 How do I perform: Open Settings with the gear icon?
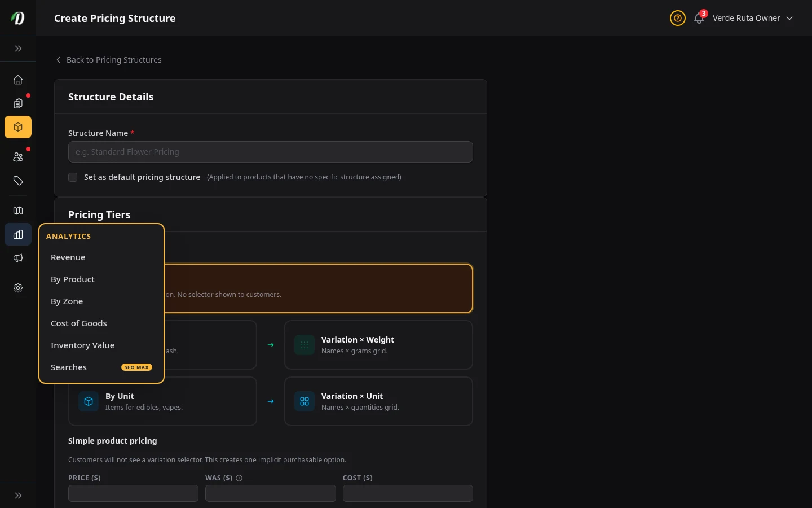click(18, 288)
